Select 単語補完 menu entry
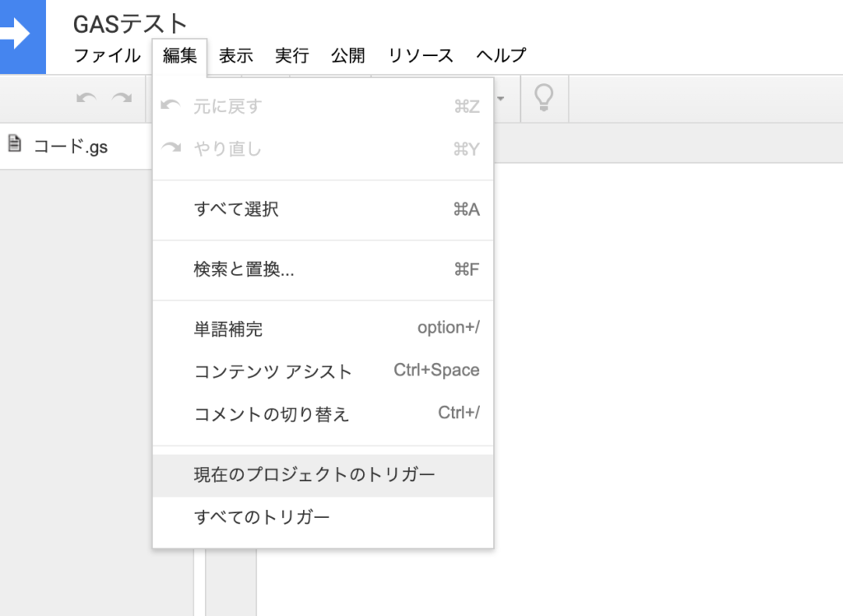 tap(323, 329)
